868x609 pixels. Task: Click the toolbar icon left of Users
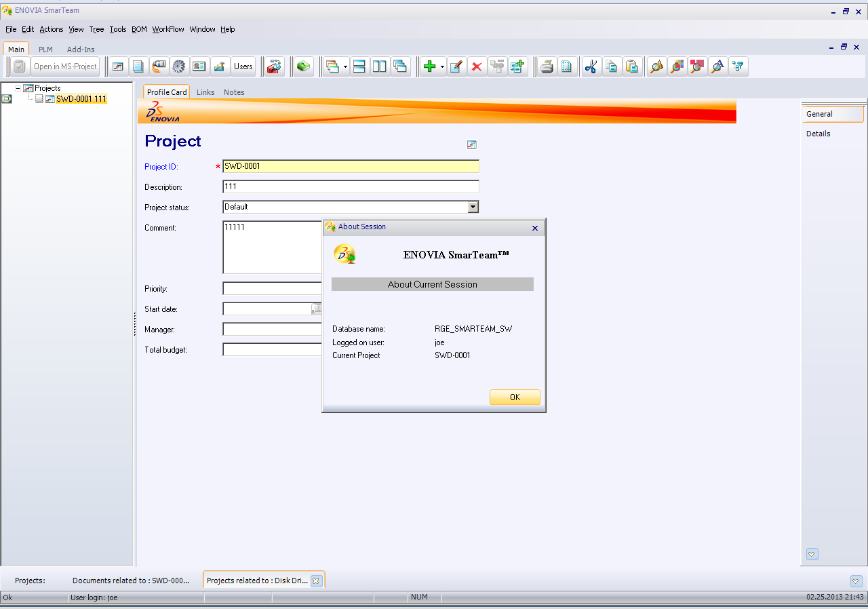[220, 66]
